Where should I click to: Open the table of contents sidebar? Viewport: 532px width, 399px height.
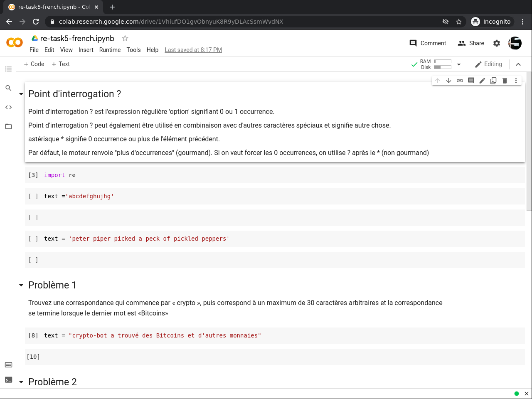(x=8, y=69)
